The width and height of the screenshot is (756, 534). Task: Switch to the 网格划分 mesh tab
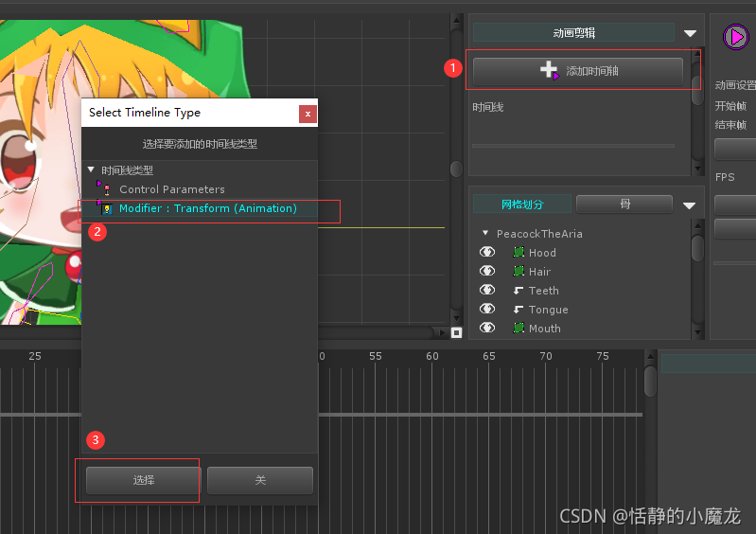pyautogui.click(x=521, y=205)
